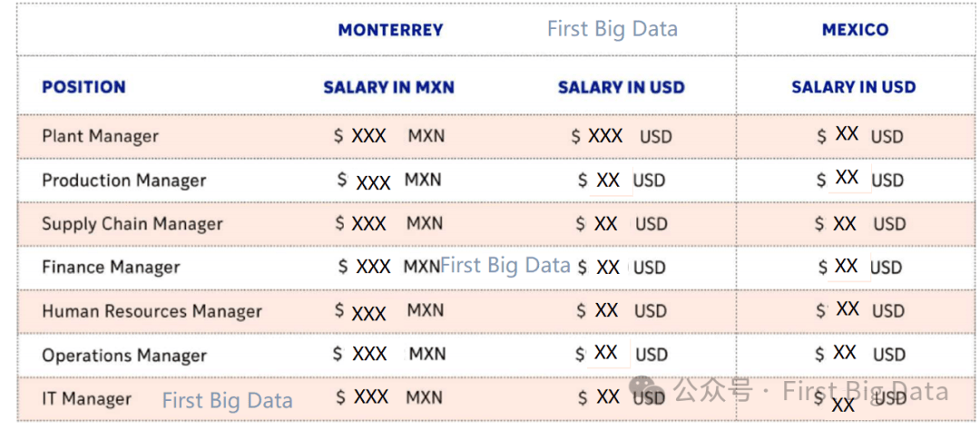Select the Finance Manager row label

[111, 268]
